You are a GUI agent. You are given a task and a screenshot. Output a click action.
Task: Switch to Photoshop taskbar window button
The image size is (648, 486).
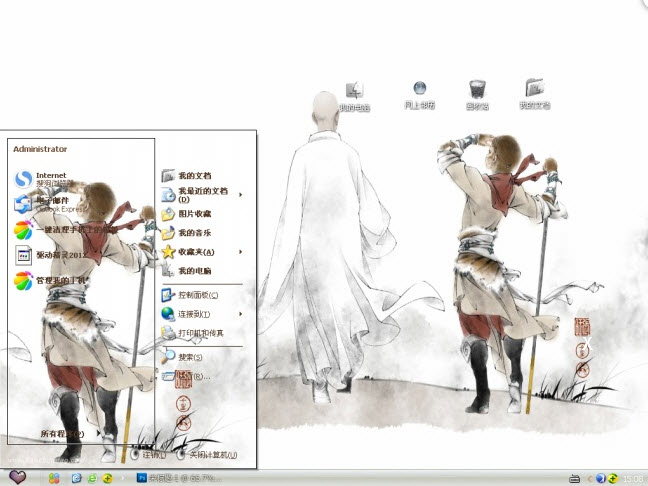tap(179, 478)
